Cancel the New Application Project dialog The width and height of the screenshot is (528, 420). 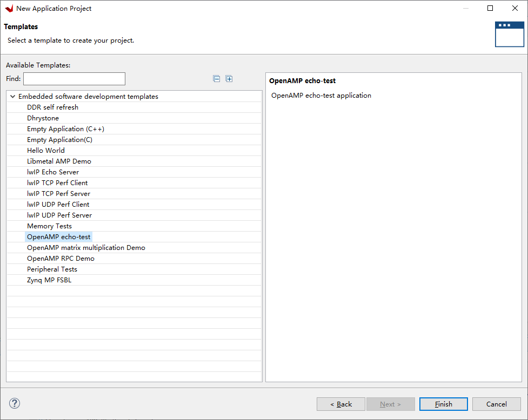pos(496,404)
